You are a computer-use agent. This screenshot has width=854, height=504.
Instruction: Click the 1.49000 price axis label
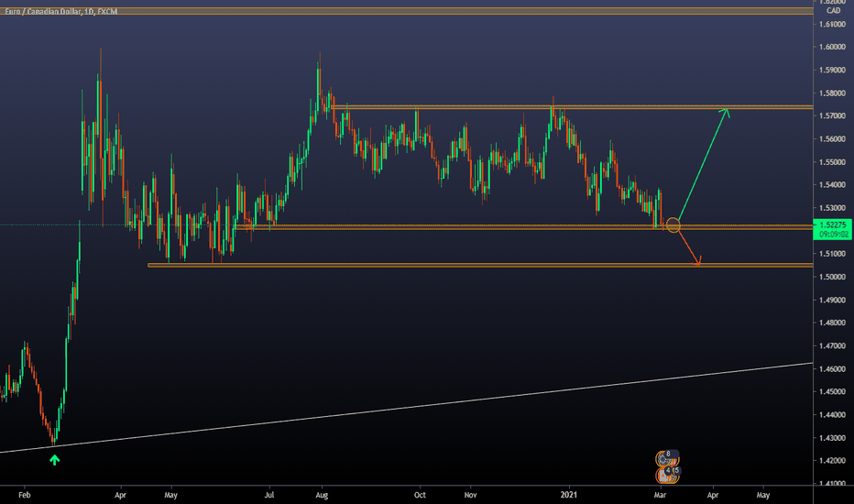832,300
